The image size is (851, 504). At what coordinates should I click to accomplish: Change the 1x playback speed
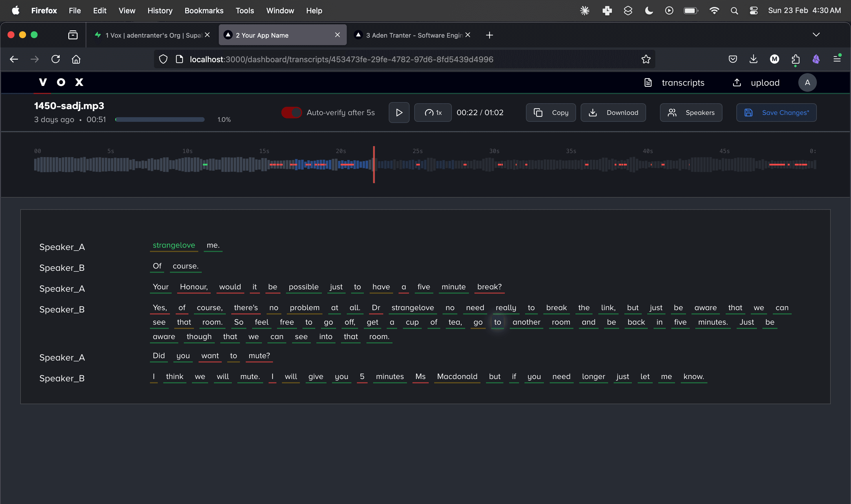click(x=433, y=113)
